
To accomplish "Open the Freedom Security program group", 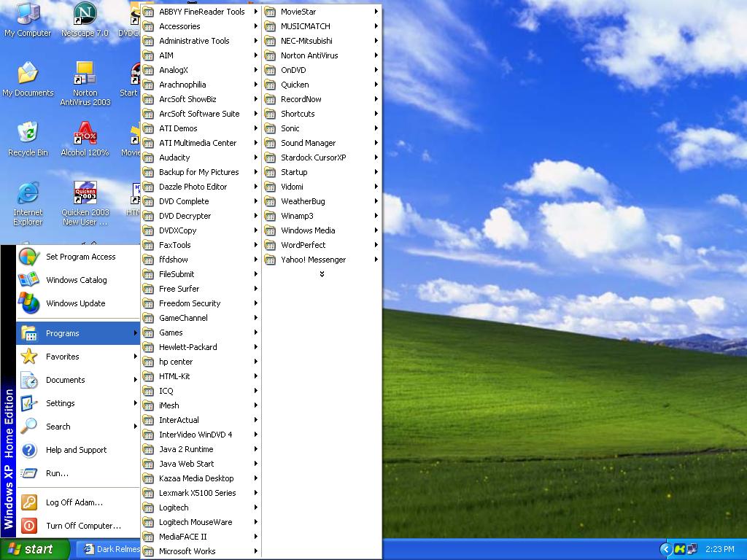I will tap(201, 303).
